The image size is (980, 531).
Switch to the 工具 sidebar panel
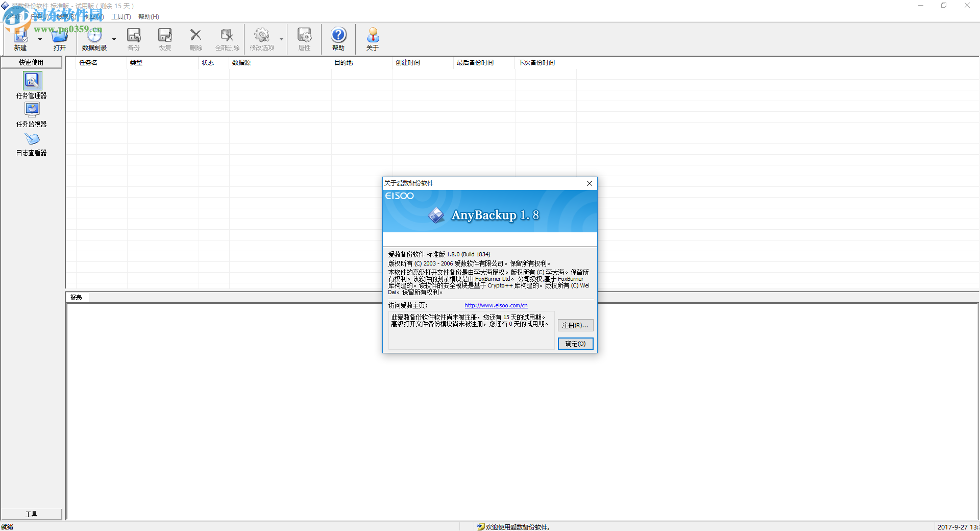[x=31, y=514]
